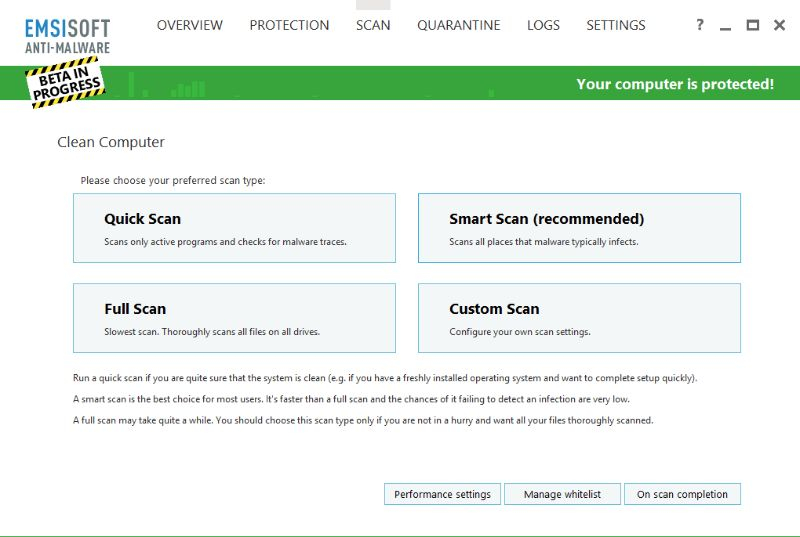View the Logs tab
The width and height of the screenshot is (800, 537).
coord(543,25)
